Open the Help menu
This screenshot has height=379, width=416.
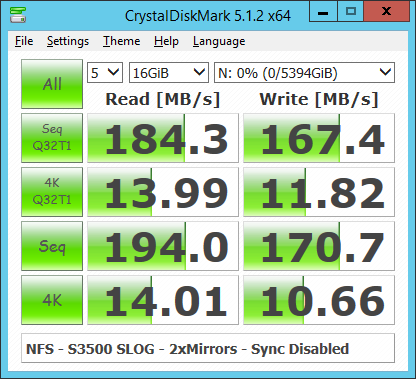tap(166, 41)
